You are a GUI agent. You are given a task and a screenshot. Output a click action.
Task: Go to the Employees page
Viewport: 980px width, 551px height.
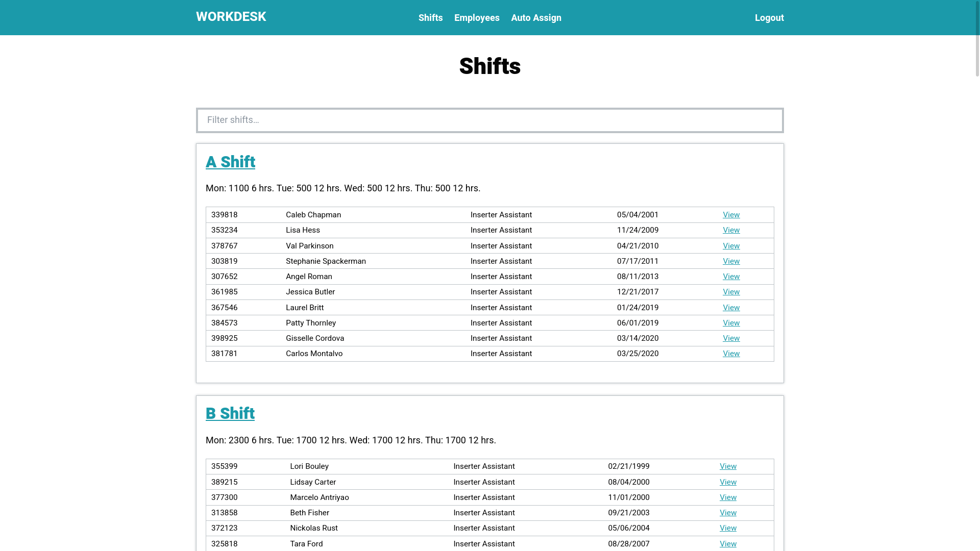(477, 18)
